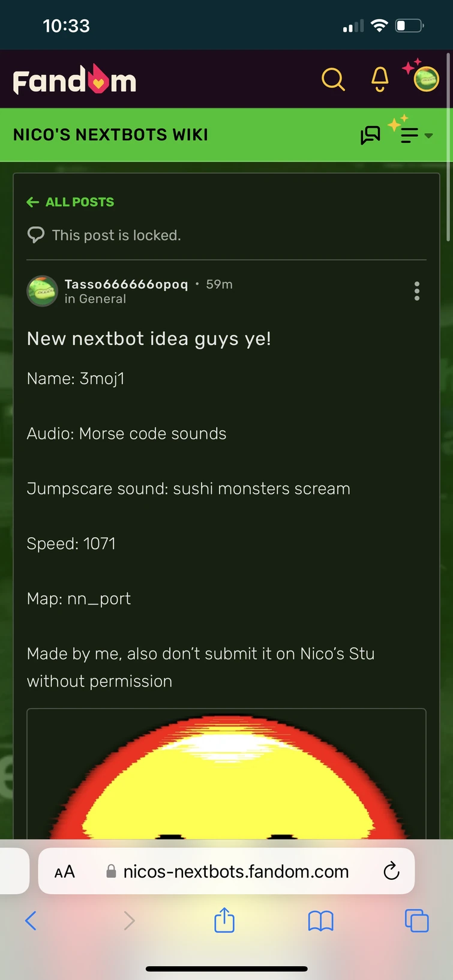
Task: Go back in Safari
Action: click(x=31, y=920)
